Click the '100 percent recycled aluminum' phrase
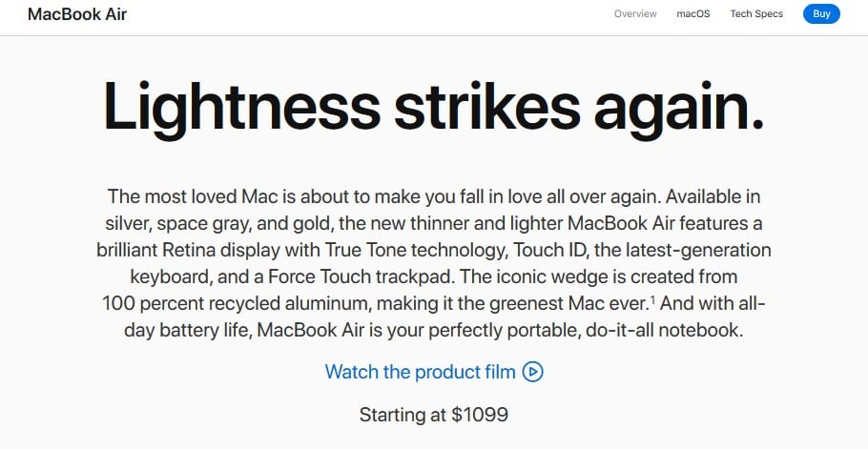The width and height of the screenshot is (868, 449). (x=235, y=303)
